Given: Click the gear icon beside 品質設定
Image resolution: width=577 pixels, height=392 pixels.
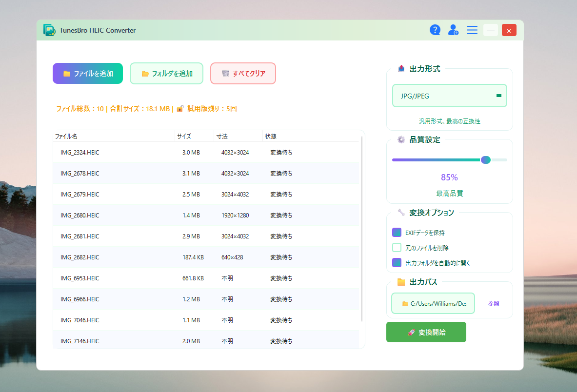Looking at the screenshot, I should [401, 140].
